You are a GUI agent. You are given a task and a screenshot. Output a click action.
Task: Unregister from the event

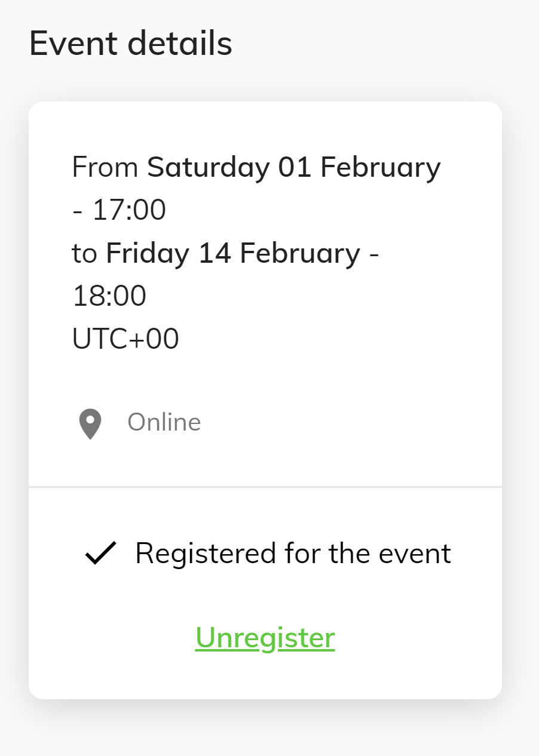pos(265,637)
